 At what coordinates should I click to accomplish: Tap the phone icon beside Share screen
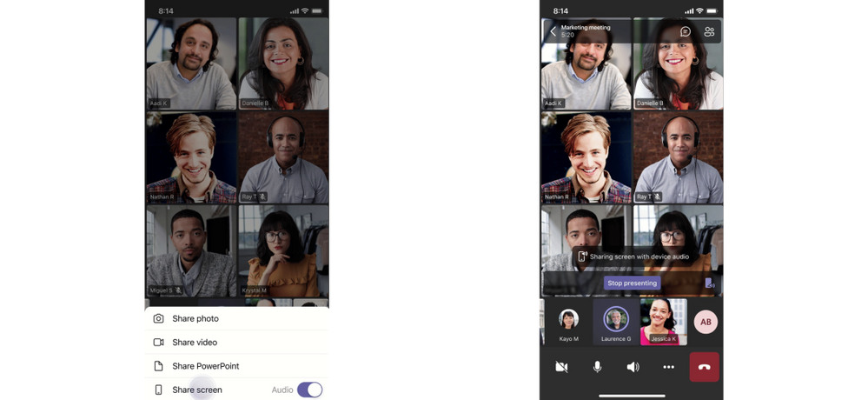tap(158, 390)
